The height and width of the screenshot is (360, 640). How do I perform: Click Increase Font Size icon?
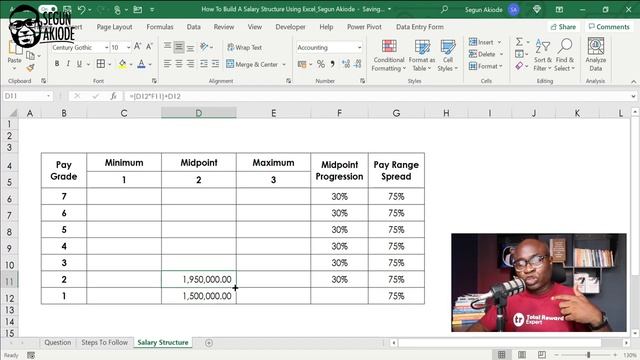tap(138, 47)
